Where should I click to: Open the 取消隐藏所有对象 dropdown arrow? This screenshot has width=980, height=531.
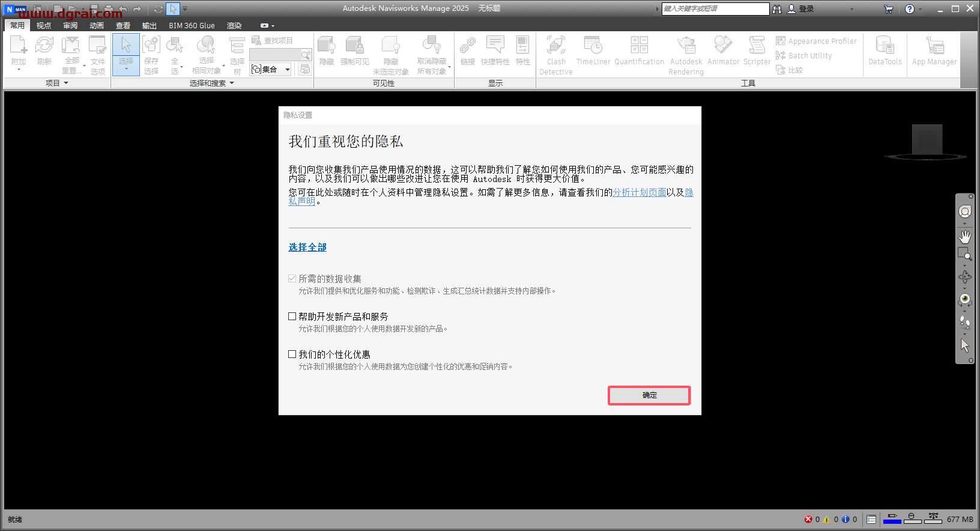(x=449, y=66)
